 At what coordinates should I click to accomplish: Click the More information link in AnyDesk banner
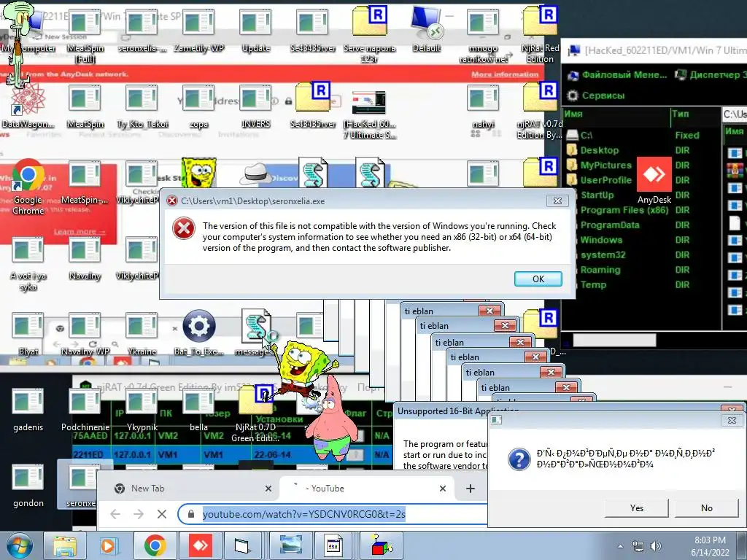(505, 74)
